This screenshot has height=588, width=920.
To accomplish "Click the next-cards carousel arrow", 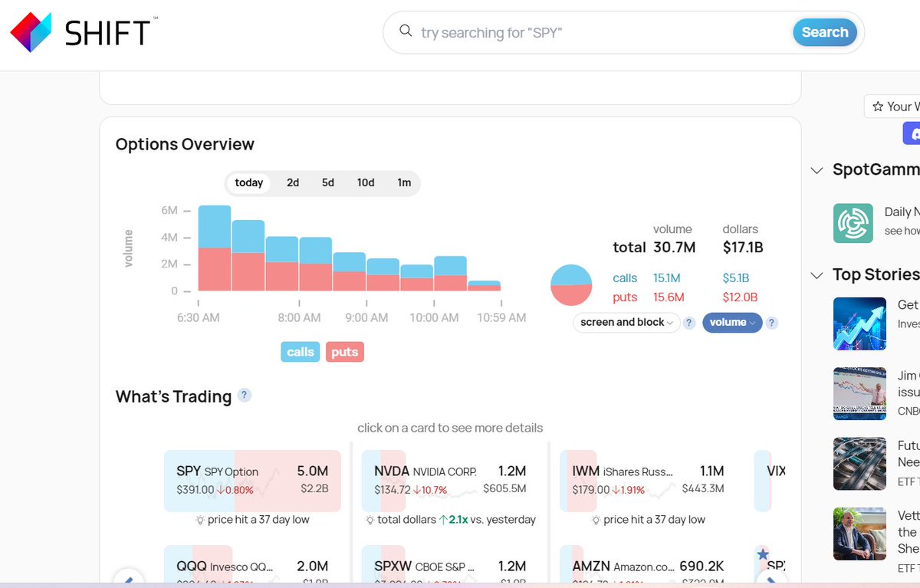I will tap(771, 579).
